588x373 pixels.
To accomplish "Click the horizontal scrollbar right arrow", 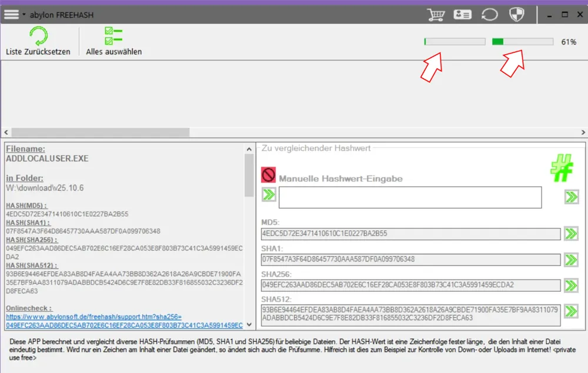I will coord(583,132).
